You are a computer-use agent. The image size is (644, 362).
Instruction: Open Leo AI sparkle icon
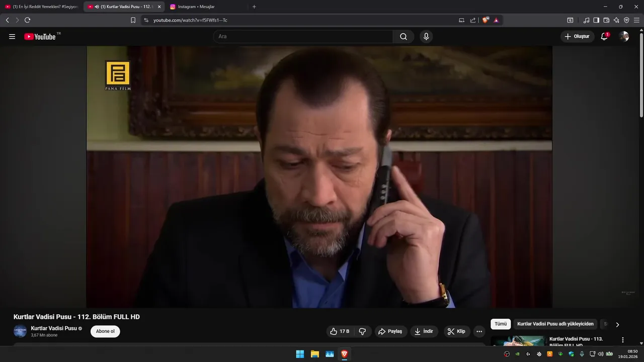616,20
